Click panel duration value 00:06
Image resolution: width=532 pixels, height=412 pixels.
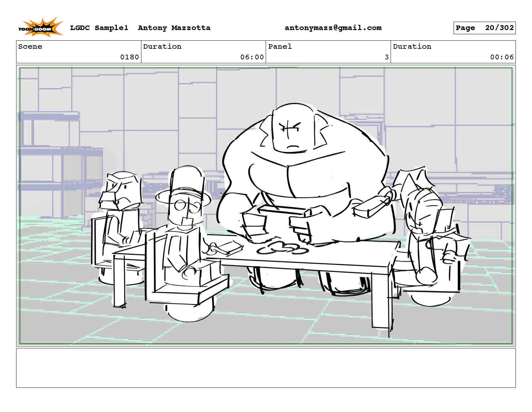click(x=502, y=57)
